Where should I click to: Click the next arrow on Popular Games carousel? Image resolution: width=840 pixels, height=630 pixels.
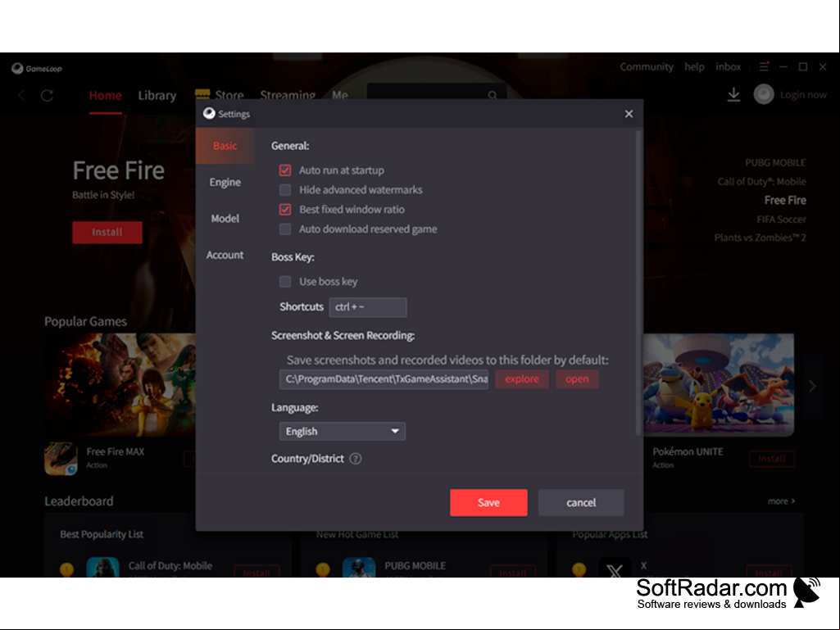click(x=812, y=386)
